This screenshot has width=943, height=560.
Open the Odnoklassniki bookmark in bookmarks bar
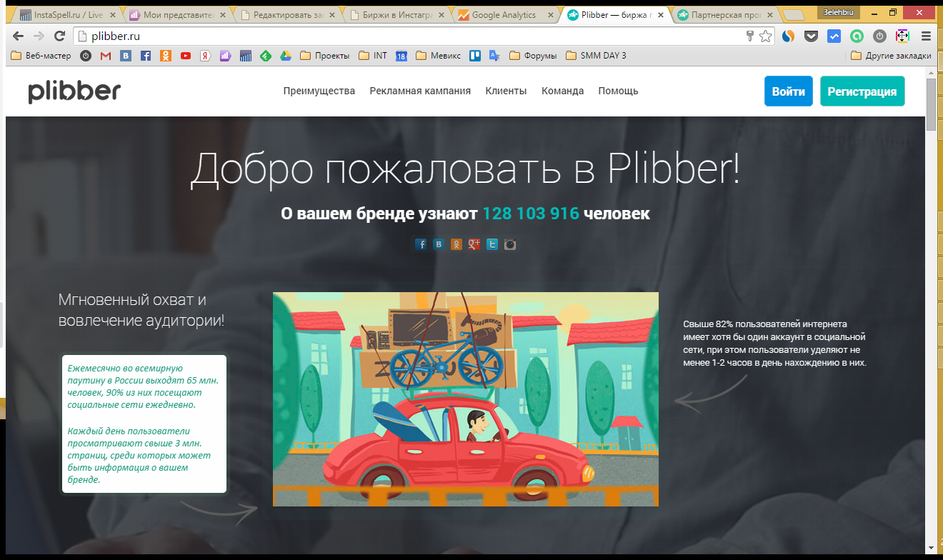(166, 56)
